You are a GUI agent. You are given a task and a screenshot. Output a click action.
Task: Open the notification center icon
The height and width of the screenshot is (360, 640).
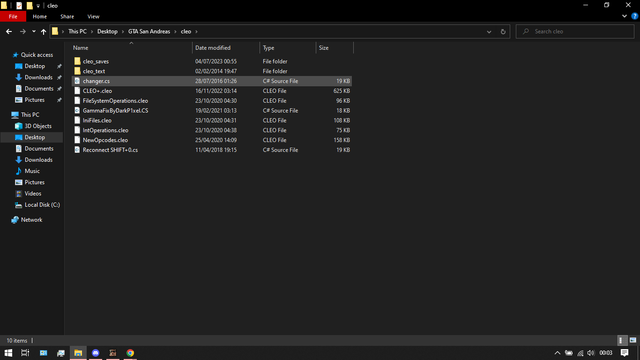point(624,353)
